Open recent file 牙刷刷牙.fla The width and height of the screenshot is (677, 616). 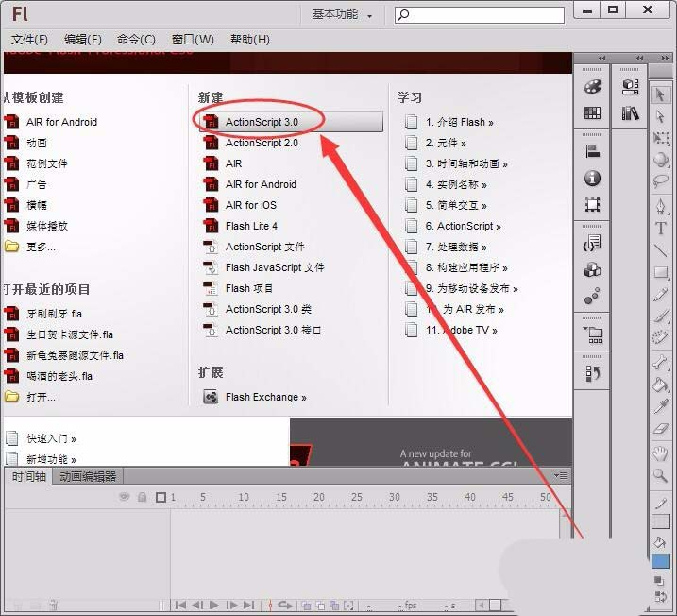pyautogui.click(x=54, y=314)
